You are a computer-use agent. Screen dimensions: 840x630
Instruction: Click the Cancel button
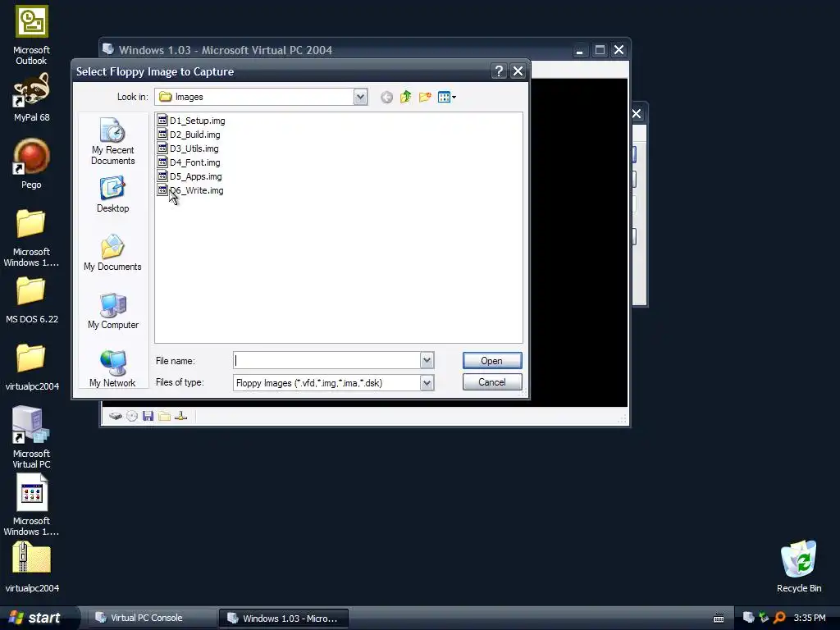pos(492,382)
